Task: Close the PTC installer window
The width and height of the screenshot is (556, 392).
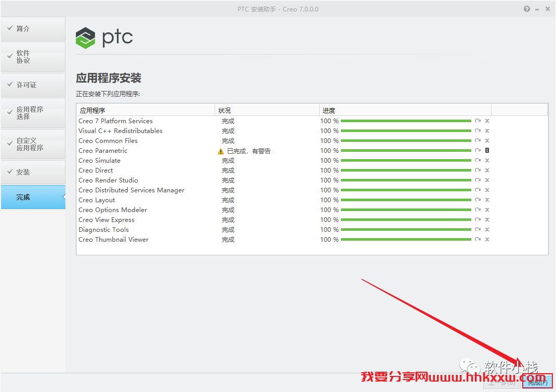Action: (x=548, y=9)
